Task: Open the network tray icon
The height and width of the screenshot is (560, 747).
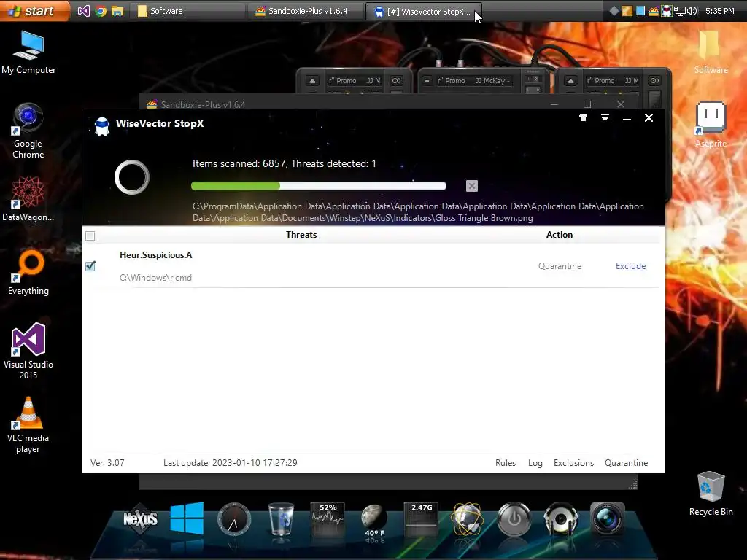Action: (679, 11)
